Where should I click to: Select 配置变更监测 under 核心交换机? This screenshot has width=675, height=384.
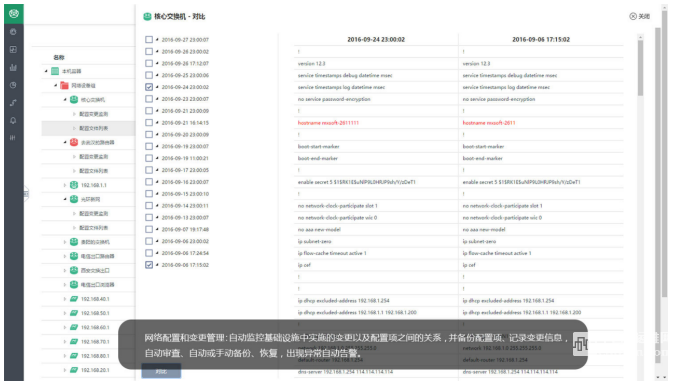[94, 114]
